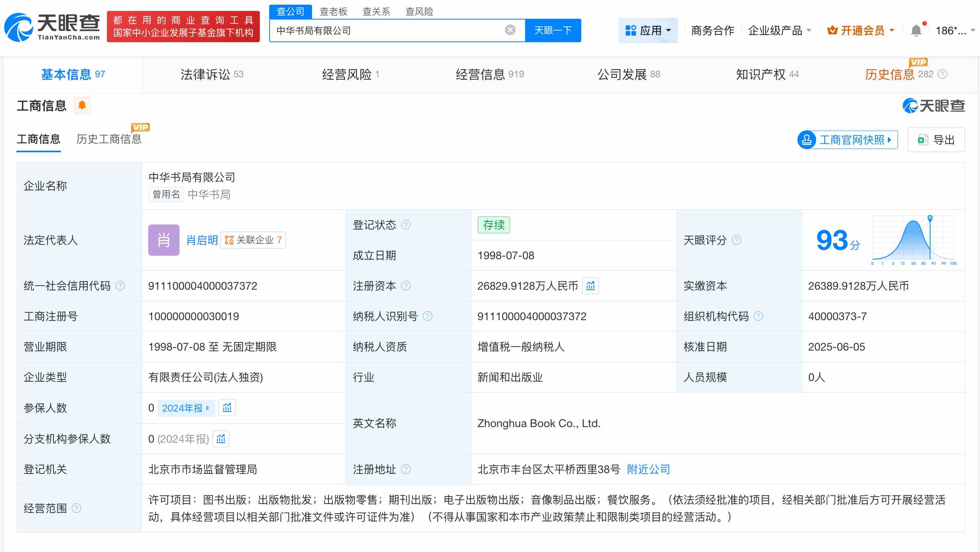This screenshot has width=980, height=552.
Task: Click the chart icon beside 分支机构参保人数
Action: [x=221, y=439]
